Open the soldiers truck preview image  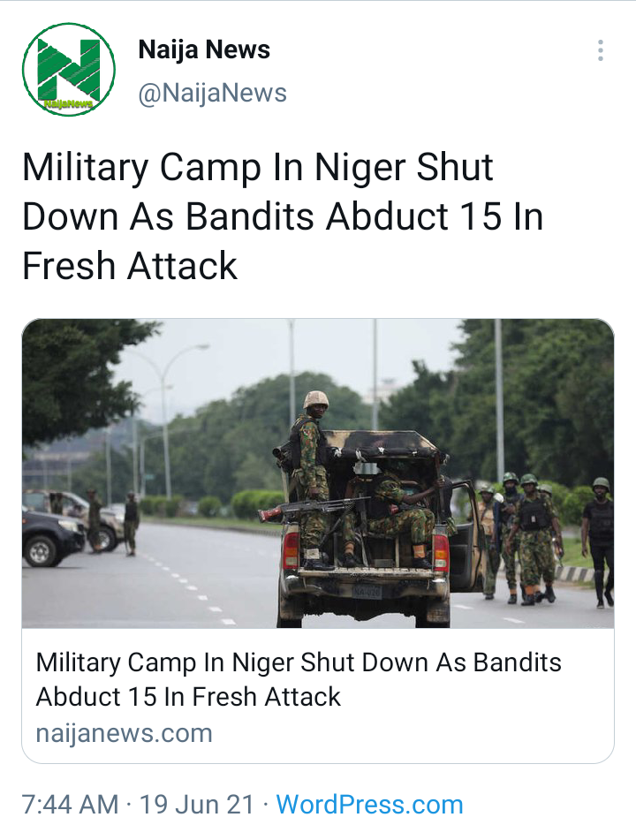[318, 473]
